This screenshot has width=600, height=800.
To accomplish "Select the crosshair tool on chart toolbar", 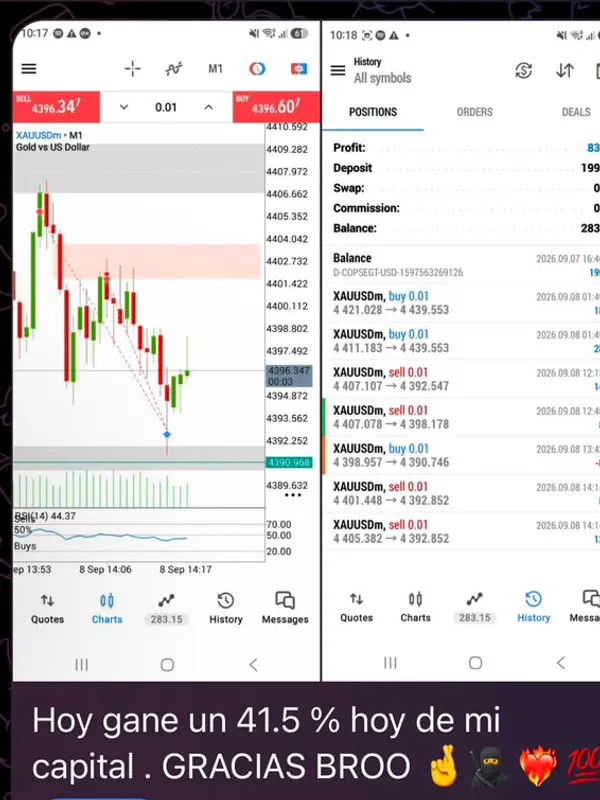I will tap(133, 68).
